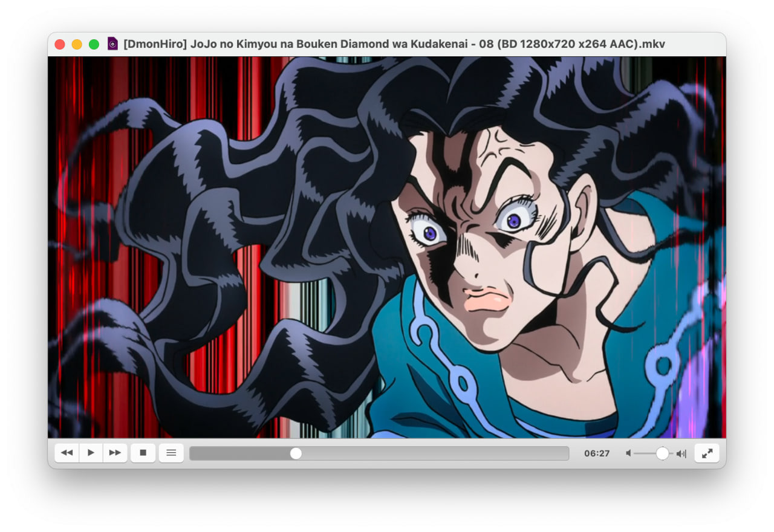Image resolution: width=774 pixels, height=532 pixels.
Task: Enter fullscreen with the expand arrows button
Action: [x=707, y=453]
